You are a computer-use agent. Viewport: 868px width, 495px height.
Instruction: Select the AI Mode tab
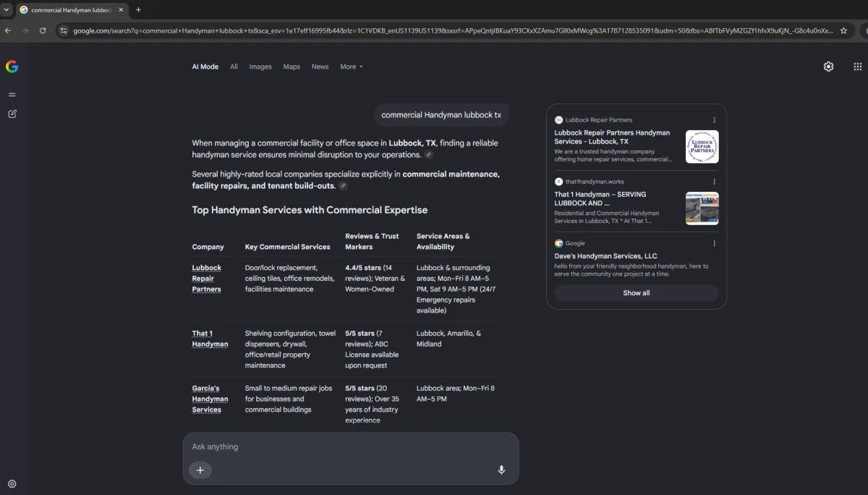tap(205, 67)
